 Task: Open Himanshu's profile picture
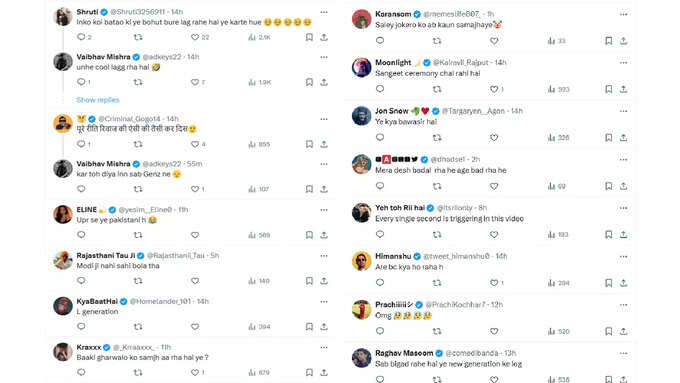tap(362, 261)
